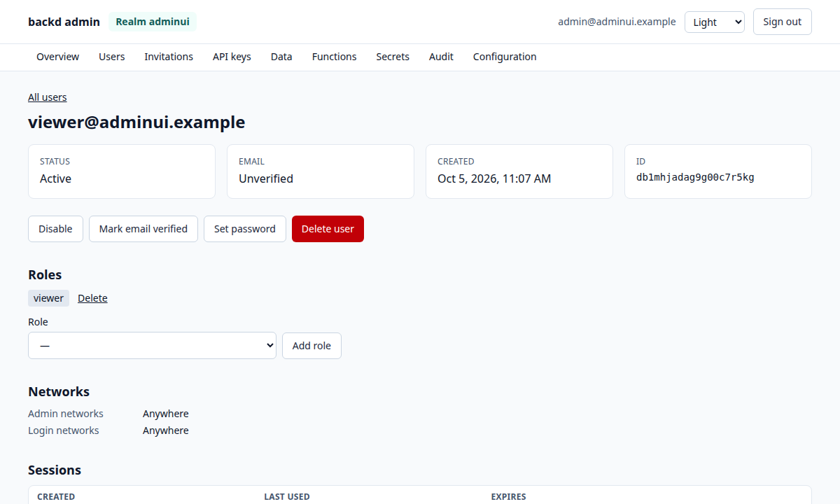Screen dimensions: 840x504
Task: Open the Data tab
Action: [x=281, y=57]
